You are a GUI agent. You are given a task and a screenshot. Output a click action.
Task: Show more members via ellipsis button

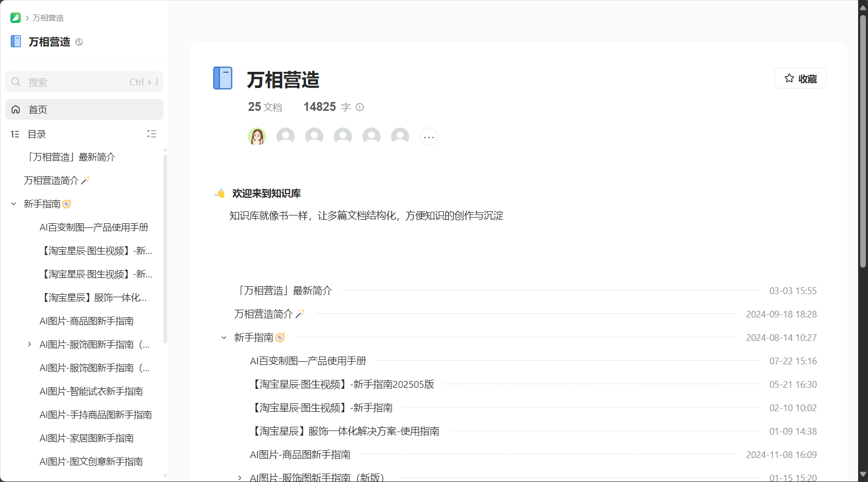pyautogui.click(x=429, y=136)
